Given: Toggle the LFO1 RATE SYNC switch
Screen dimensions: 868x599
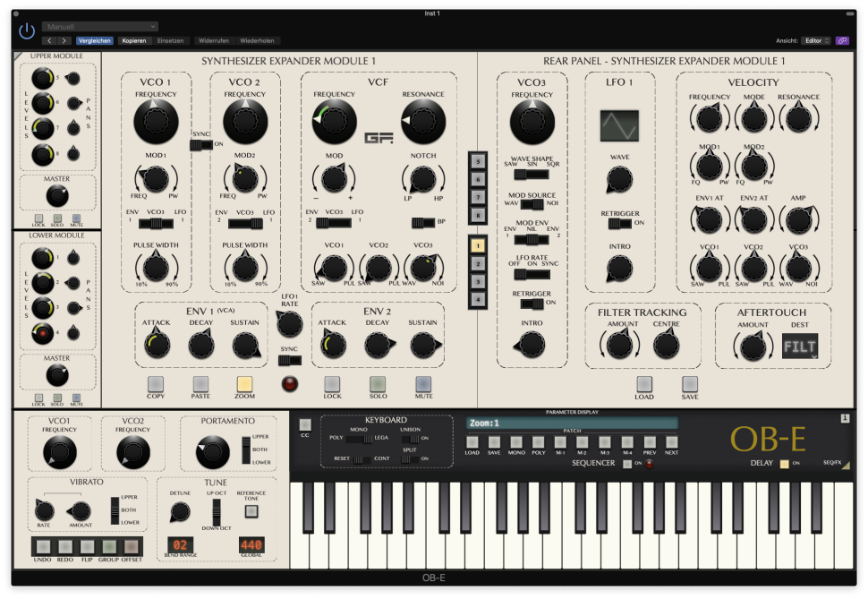Looking at the screenshot, I should [x=290, y=361].
